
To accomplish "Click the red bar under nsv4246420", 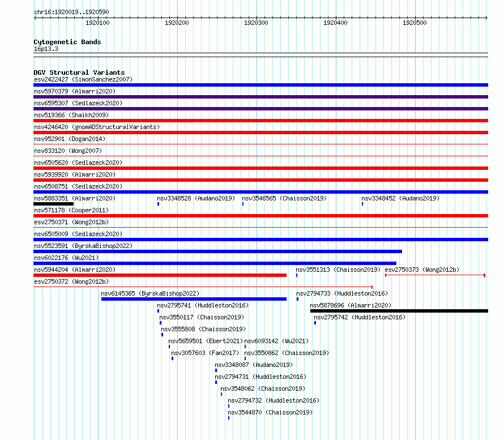I will (x=260, y=133).
